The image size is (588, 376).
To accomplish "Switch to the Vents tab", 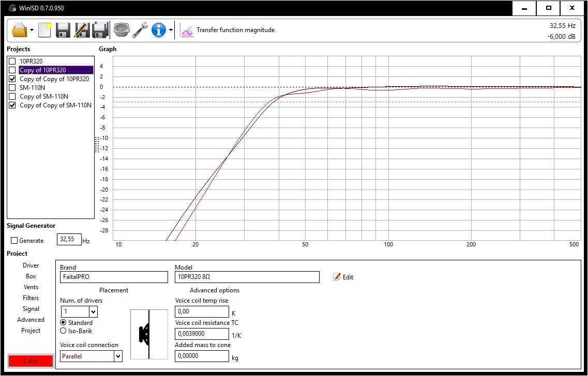I will coord(31,287).
